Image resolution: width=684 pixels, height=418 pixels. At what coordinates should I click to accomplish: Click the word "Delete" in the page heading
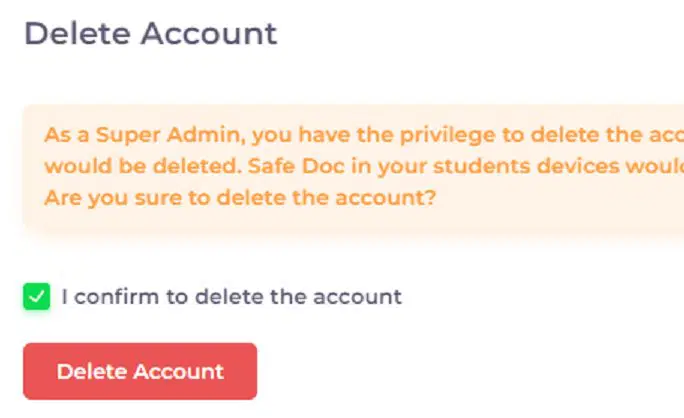(77, 33)
